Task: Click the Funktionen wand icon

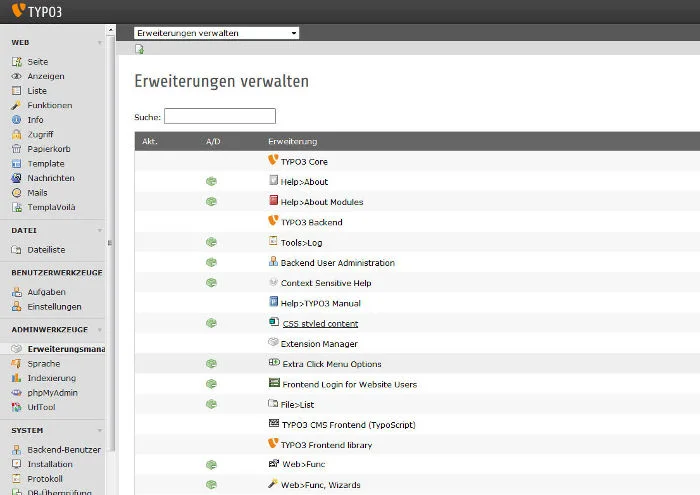Action: (17, 105)
